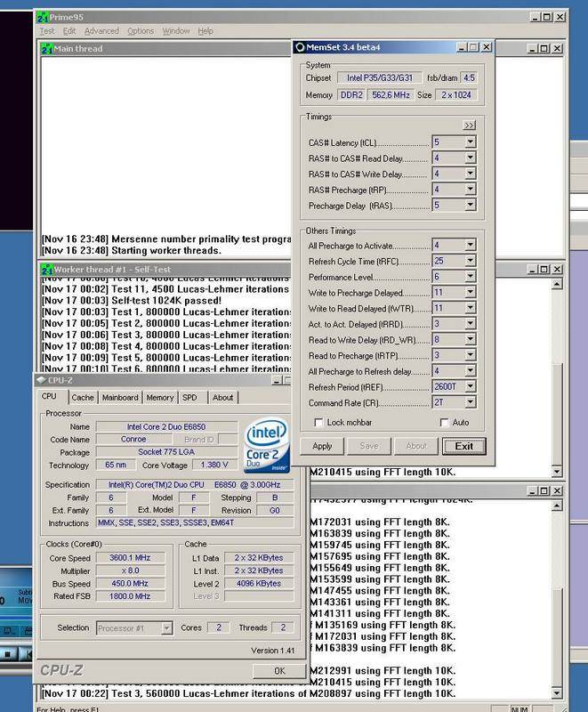Click the OK button in CPU-Z
Image resolution: width=588 pixels, height=712 pixels.
pyautogui.click(x=279, y=671)
